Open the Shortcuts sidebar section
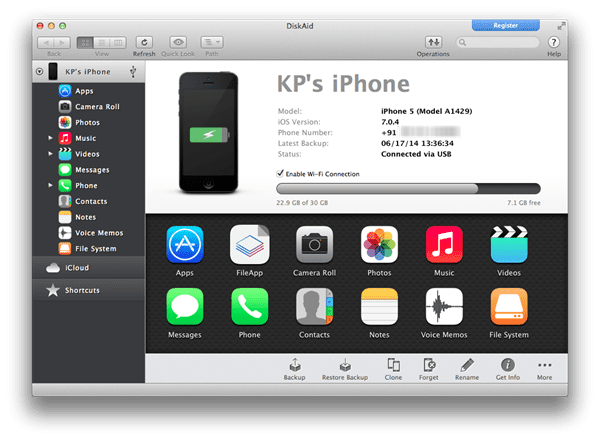 click(x=89, y=290)
